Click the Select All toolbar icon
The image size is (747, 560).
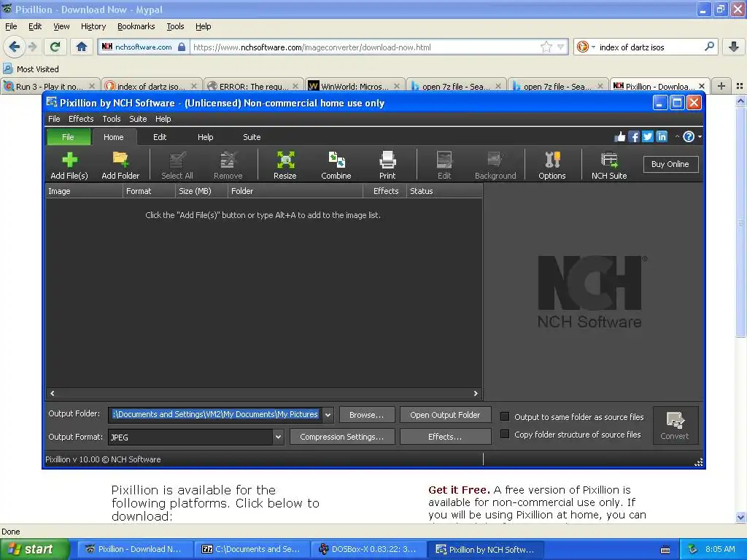[177, 166]
